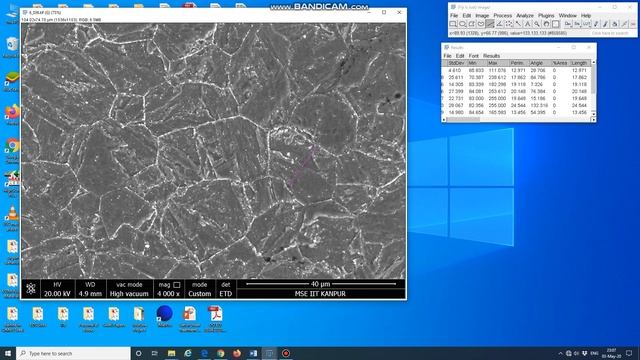Select the Text tool in Fiji toolbar

click(x=527, y=24)
